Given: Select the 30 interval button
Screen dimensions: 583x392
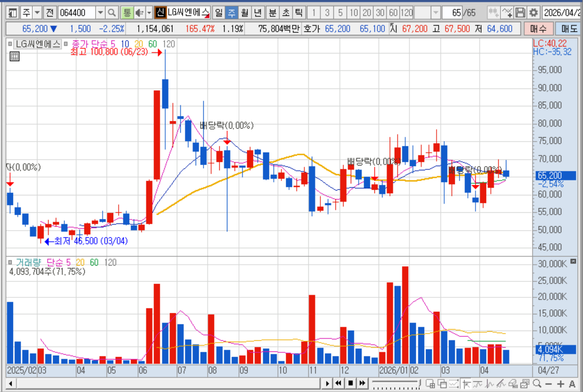Looking at the screenshot, I should (380, 13).
